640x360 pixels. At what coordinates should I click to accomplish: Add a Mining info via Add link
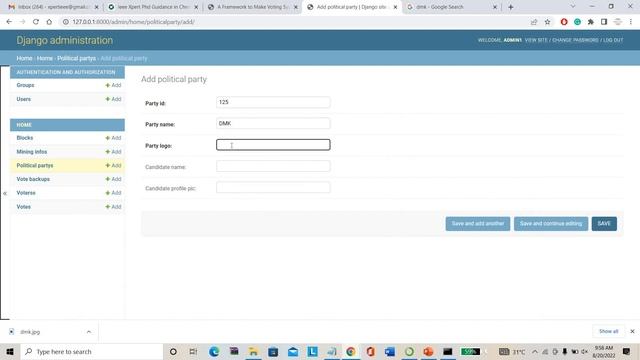point(113,151)
